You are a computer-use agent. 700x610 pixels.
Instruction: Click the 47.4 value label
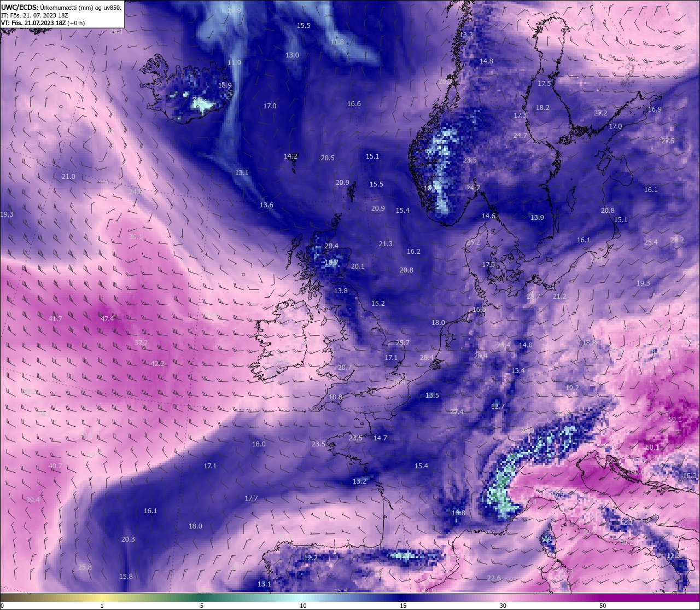(x=107, y=319)
